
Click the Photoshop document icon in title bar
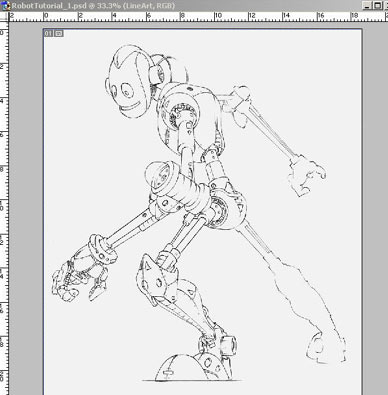(x=5, y=6)
